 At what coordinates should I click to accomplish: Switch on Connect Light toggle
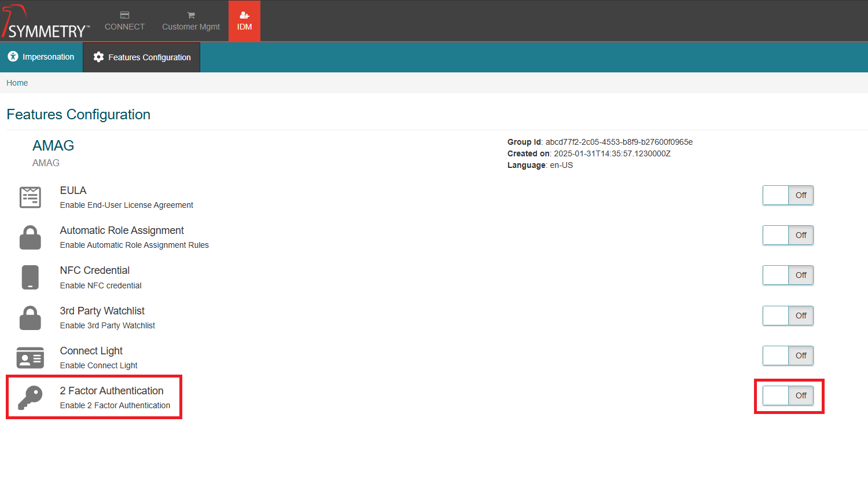(788, 356)
